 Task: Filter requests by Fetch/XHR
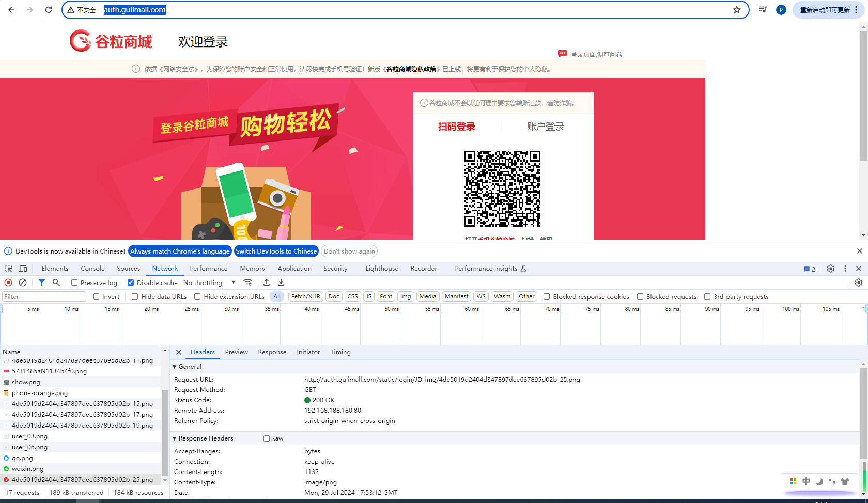tap(306, 296)
